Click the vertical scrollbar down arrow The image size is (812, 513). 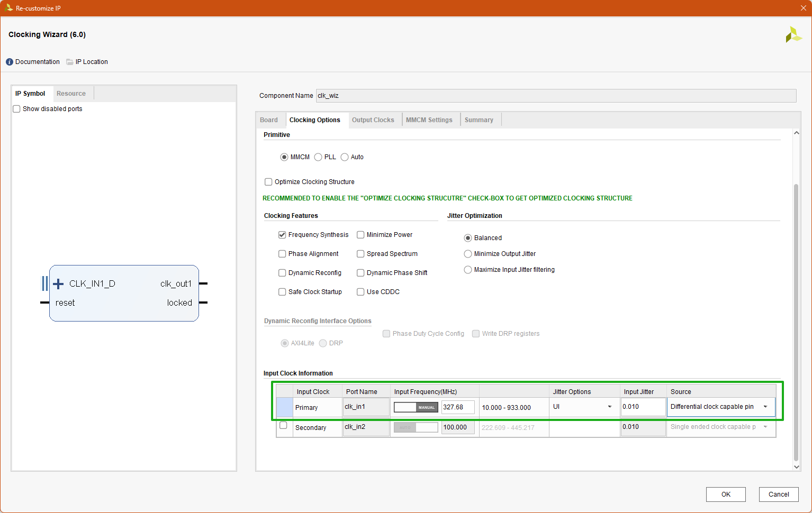[796, 467]
